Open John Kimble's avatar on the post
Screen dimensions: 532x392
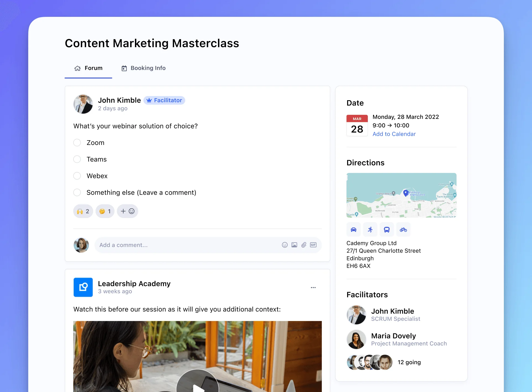[83, 104]
